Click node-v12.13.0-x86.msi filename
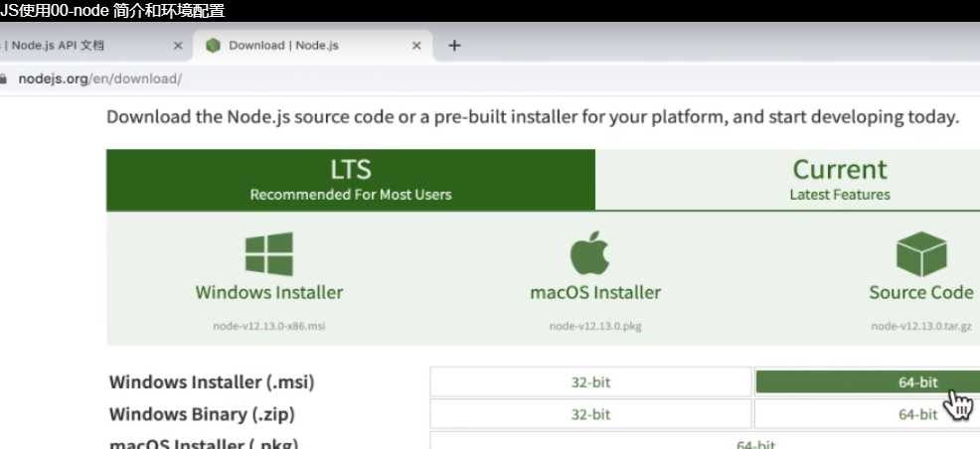The image size is (980, 449). point(269,326)
